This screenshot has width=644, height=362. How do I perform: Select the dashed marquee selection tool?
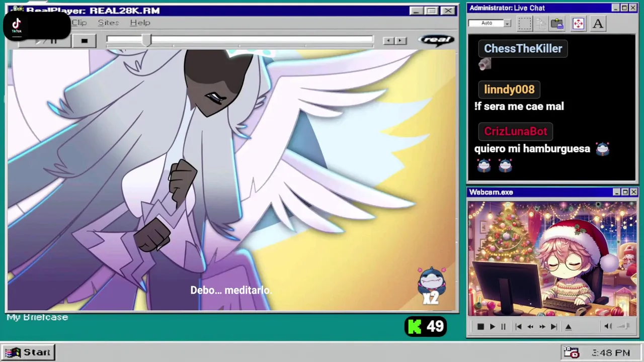click(x=525, y=23)
